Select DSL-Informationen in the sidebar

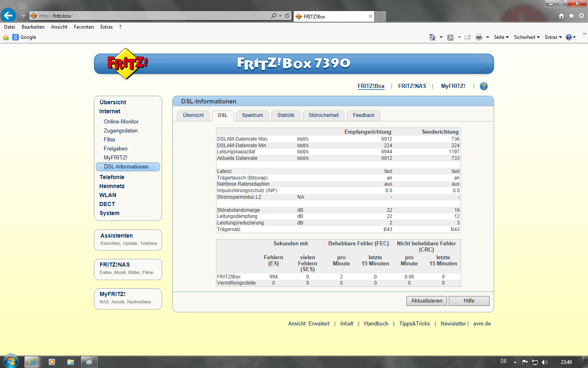coord(128,166)
